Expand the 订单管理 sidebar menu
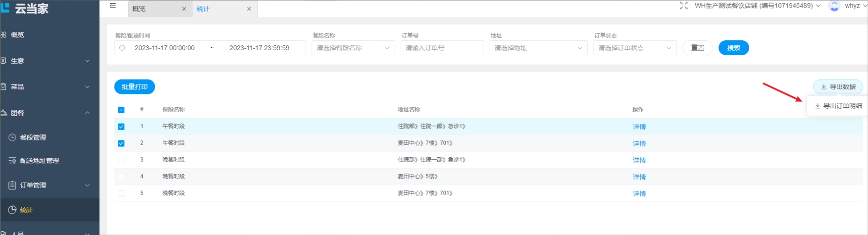The image size is (868, 235). [x=49, y=185]
